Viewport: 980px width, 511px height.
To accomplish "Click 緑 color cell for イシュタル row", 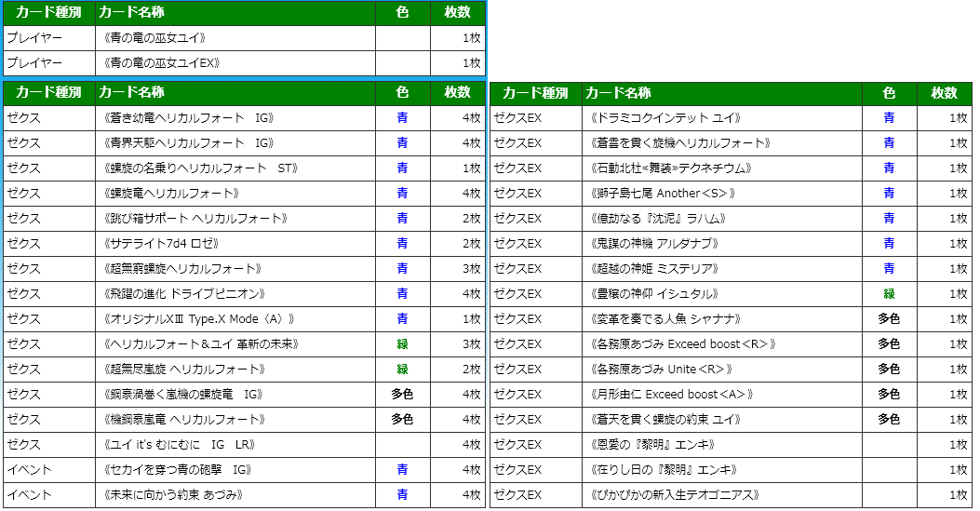I will (889, 293).
